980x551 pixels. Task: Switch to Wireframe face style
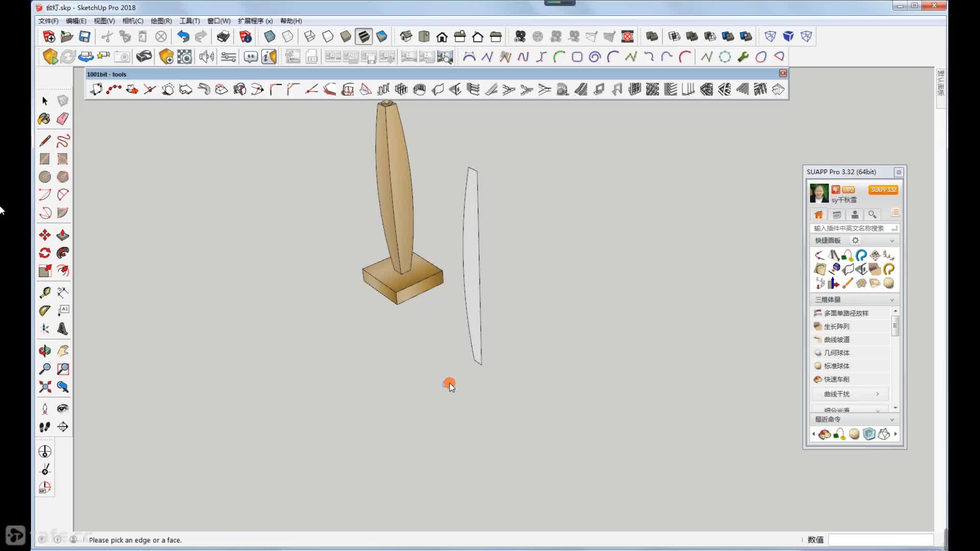click(309, 36)
